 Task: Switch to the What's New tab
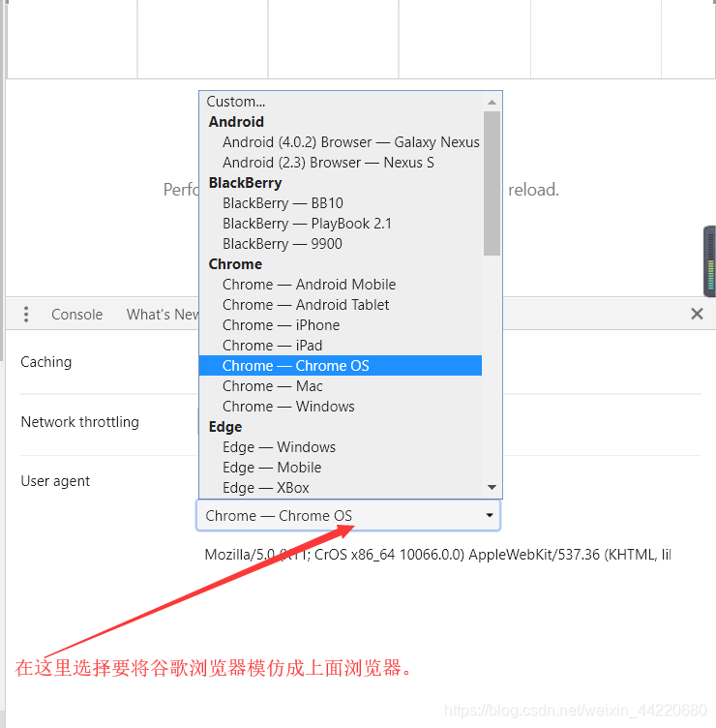click(163, 315)
